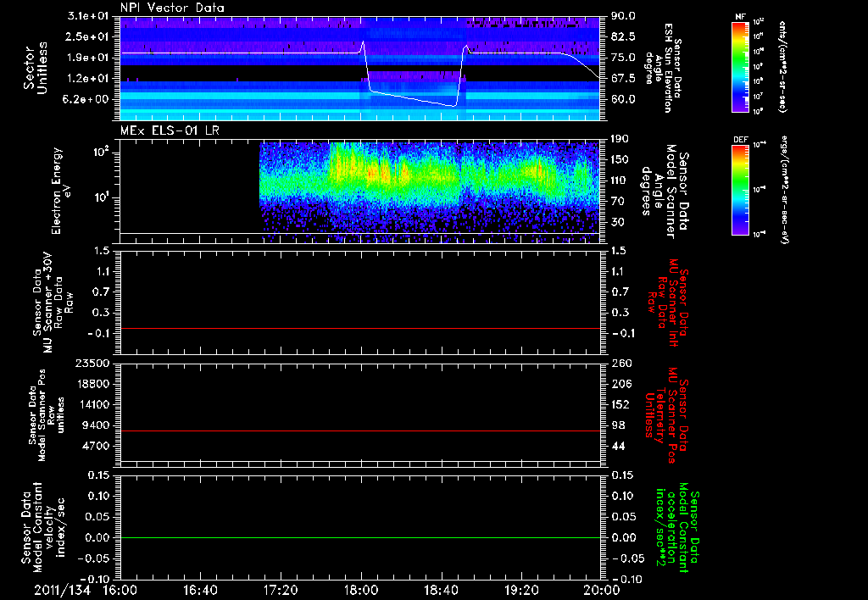Select the "Sector Unitless" axis title
This screenshot has height=600, width=868.
pyautogui.click(x=36, y=68)
